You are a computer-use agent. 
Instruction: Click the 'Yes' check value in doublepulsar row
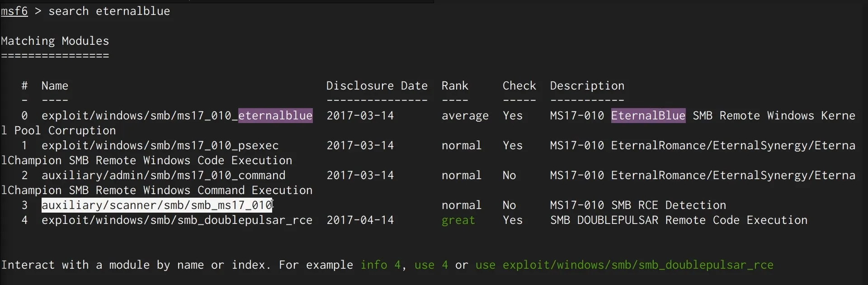click(513, 220)
